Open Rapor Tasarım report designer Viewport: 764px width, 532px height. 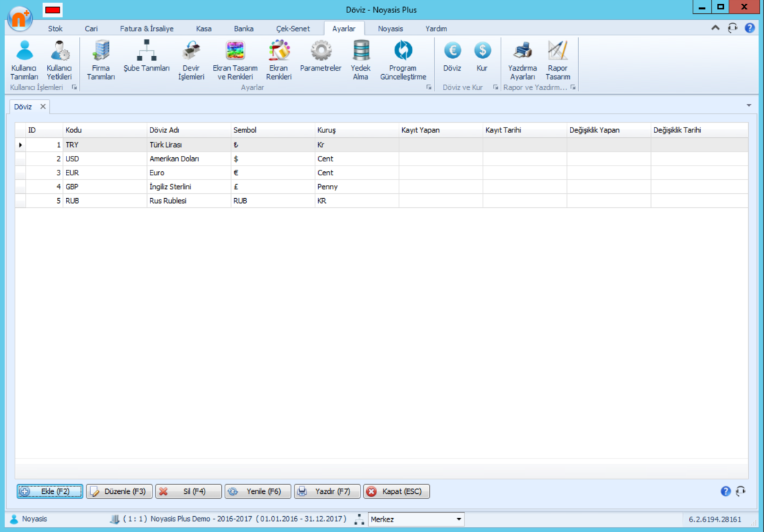tap(557, 60)
